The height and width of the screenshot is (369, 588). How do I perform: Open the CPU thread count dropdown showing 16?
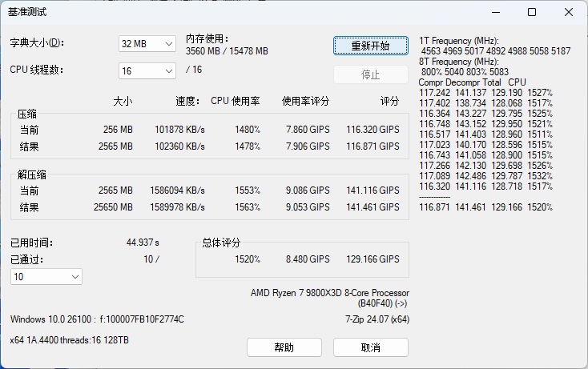tap(147, 70)
